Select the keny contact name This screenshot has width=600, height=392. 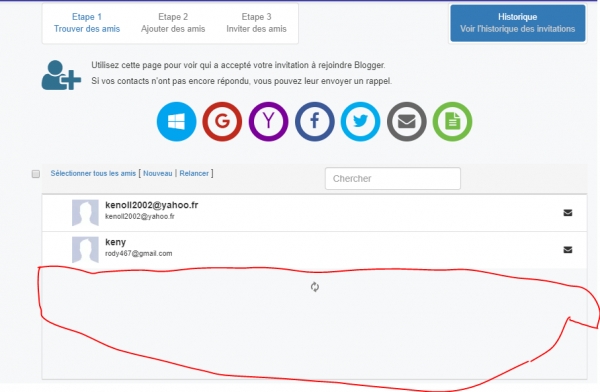coord(116,242)
